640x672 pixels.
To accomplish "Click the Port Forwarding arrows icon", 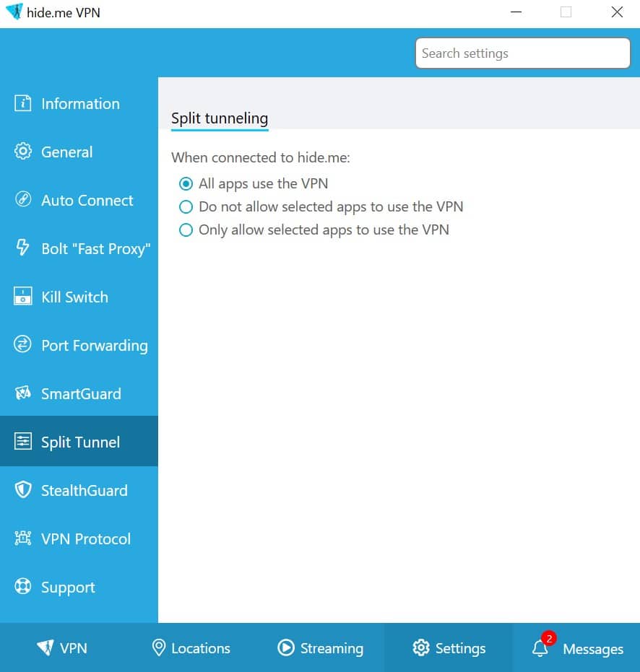I will 22,344.
